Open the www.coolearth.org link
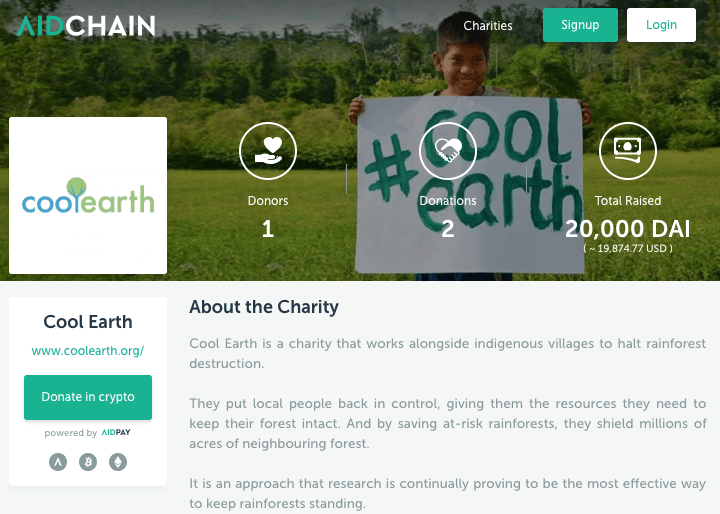Viewport: 720px width, 514px height. point(88,350)
